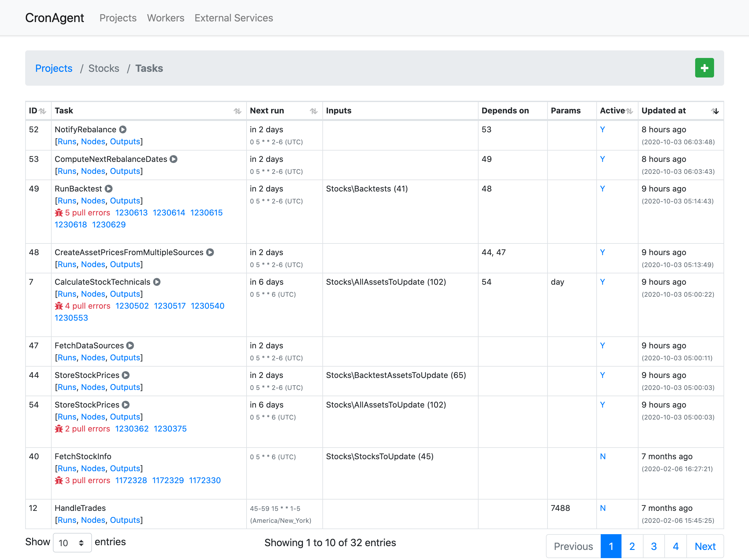
Task: Run CreateAssetPricesFromMultipleSources play icon
Action: tap(210, 252)
